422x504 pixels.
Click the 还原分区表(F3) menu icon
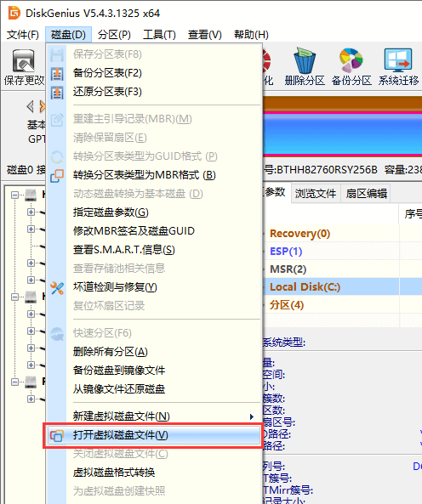point(57,93)
